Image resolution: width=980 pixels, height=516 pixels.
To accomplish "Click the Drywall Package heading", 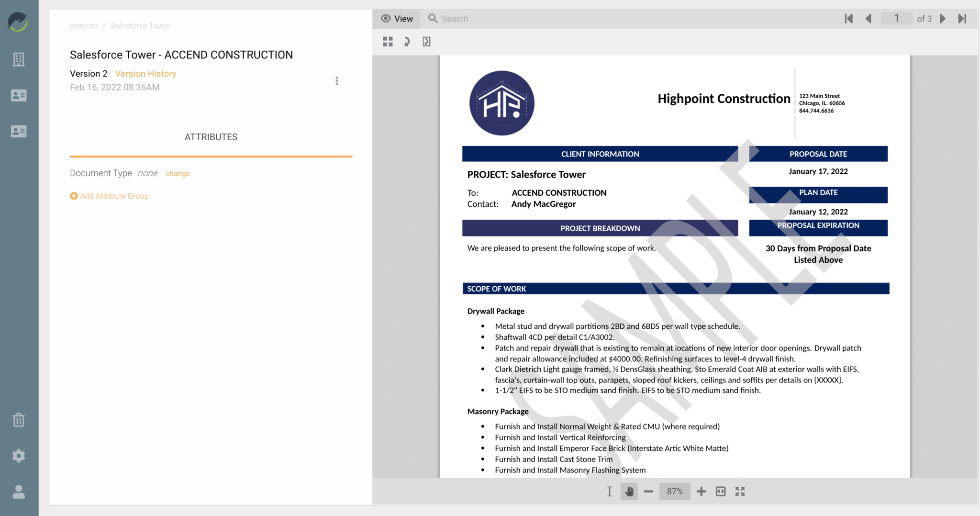I will tap(496, 311).
